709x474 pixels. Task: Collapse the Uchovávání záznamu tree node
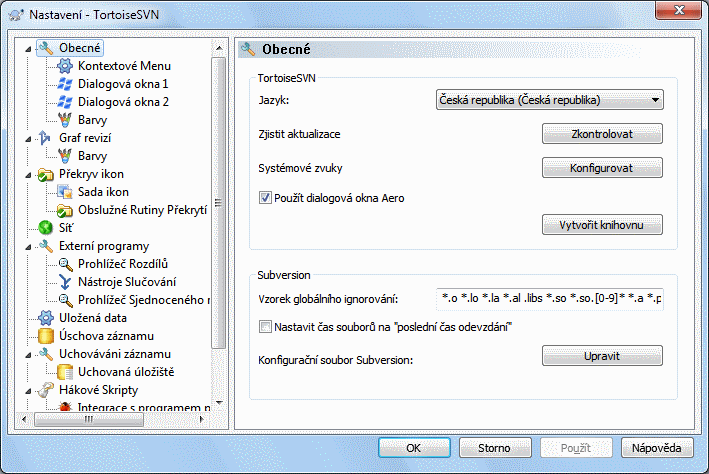pos(28,355)
